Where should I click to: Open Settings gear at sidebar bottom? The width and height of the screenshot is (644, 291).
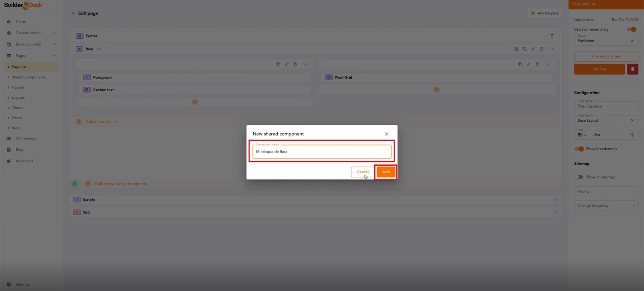click(9, 285)
